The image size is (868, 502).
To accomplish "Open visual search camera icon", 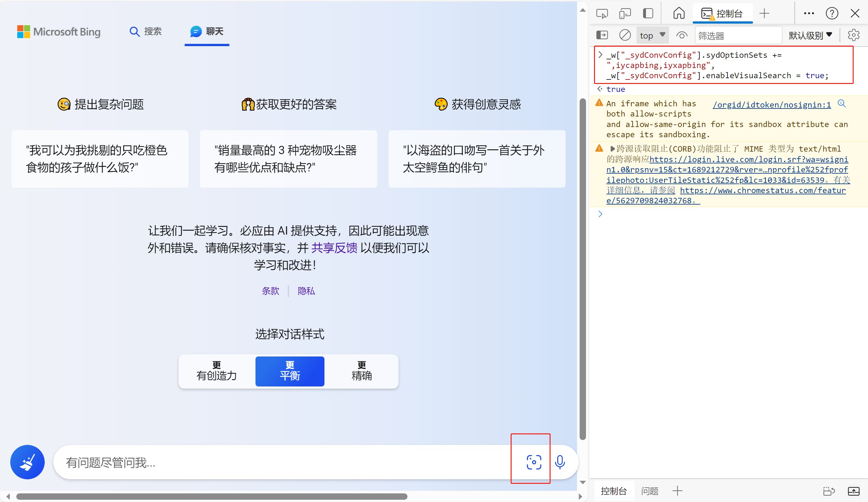I will pyautogui.click(x=534, y=462).
